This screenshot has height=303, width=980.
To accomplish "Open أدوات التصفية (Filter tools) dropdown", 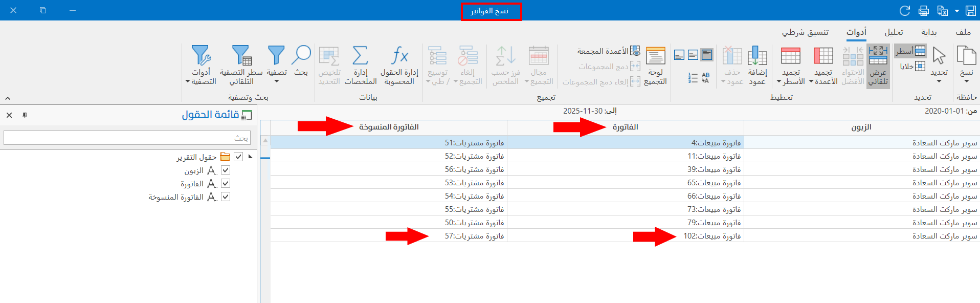I will tap(201, 66).
